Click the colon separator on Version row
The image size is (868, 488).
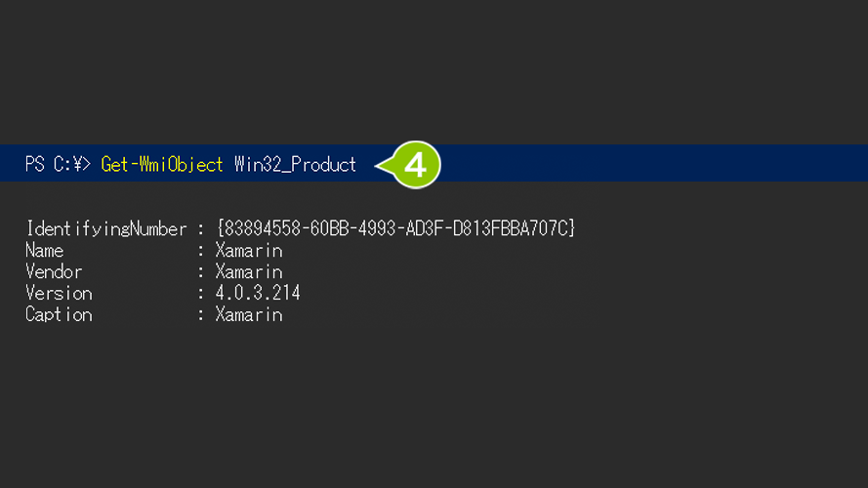[x=201, y=294]
